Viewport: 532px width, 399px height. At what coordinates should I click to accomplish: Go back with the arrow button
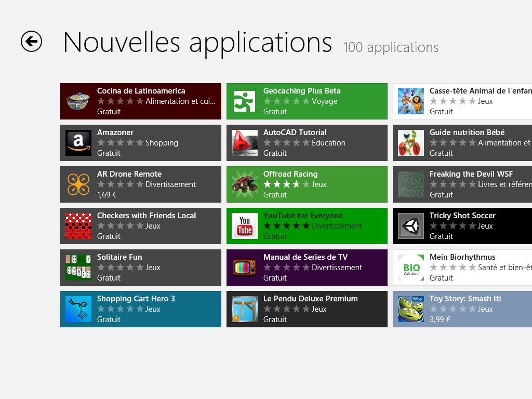31,42
